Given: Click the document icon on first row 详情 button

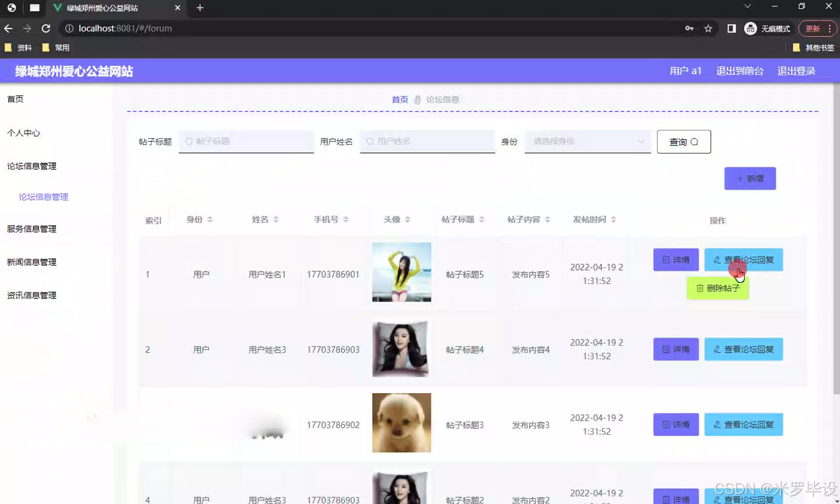Looking at the screenshot, I should (666, 260).
